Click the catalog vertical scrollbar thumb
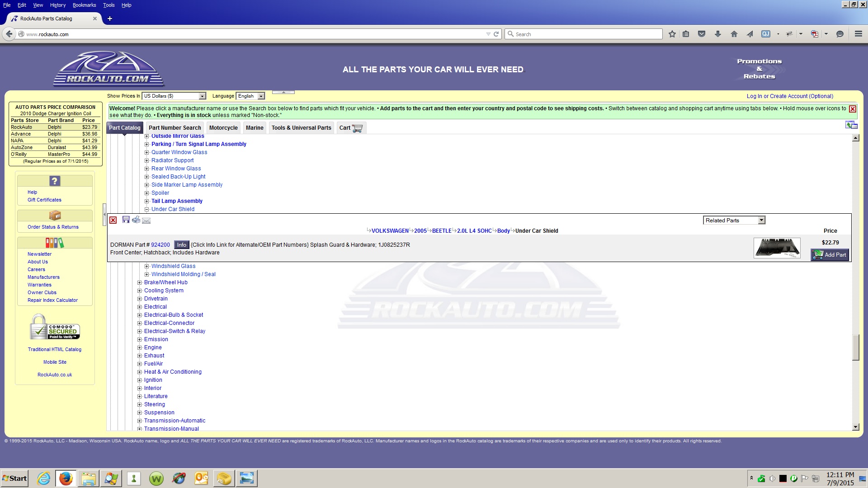The height and width of the screenshot is (488, 868). coord(855,347)
